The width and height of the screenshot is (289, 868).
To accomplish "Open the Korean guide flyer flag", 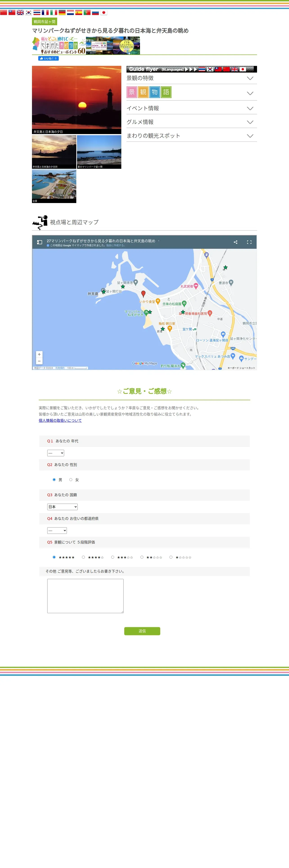I will tap(210, 69).
